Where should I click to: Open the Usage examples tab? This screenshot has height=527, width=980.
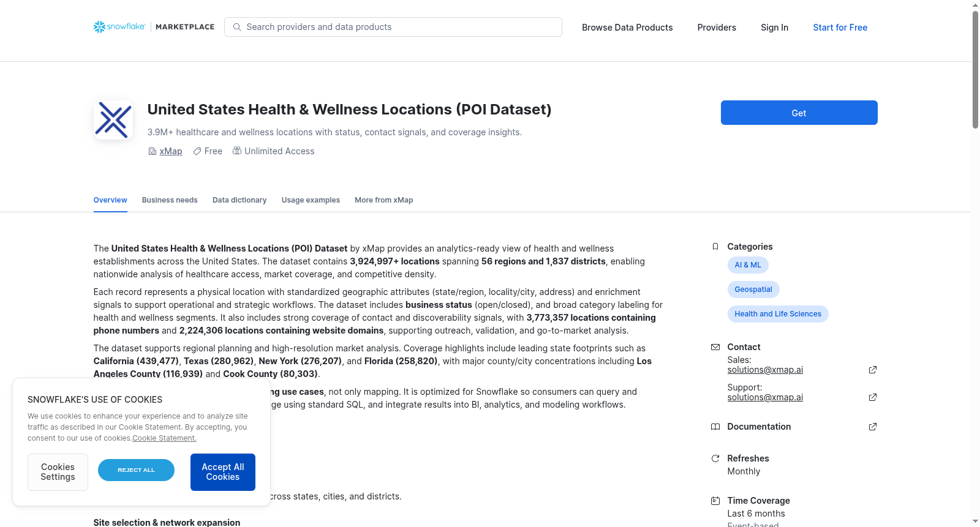tap(311, 200)
